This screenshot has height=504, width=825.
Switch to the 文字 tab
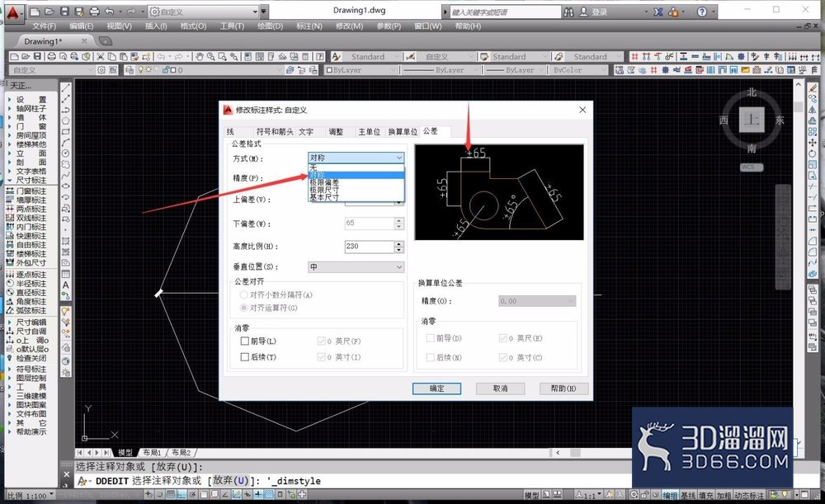306,131
